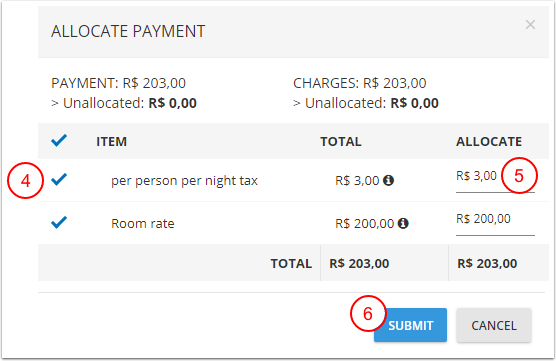Screen dimensions: 556x361
Task: Click the TOTAL column header
Action: [x=341, y=141]
